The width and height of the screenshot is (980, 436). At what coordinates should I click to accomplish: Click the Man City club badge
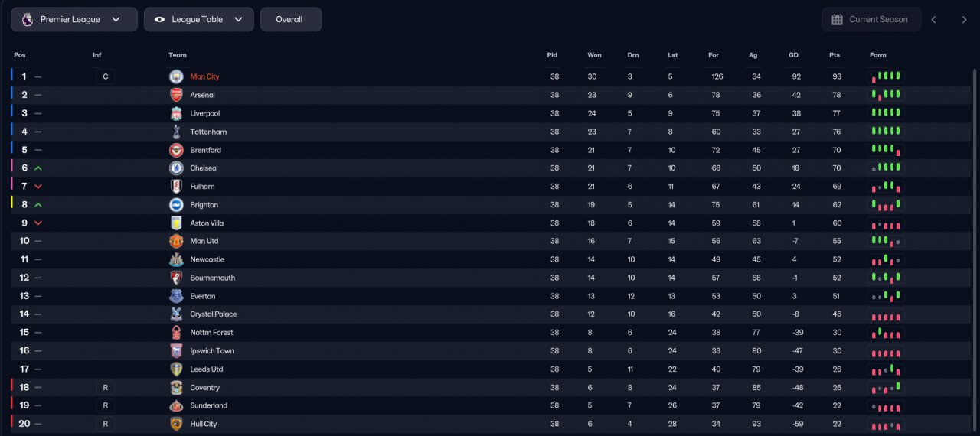(x=176, y=76)
